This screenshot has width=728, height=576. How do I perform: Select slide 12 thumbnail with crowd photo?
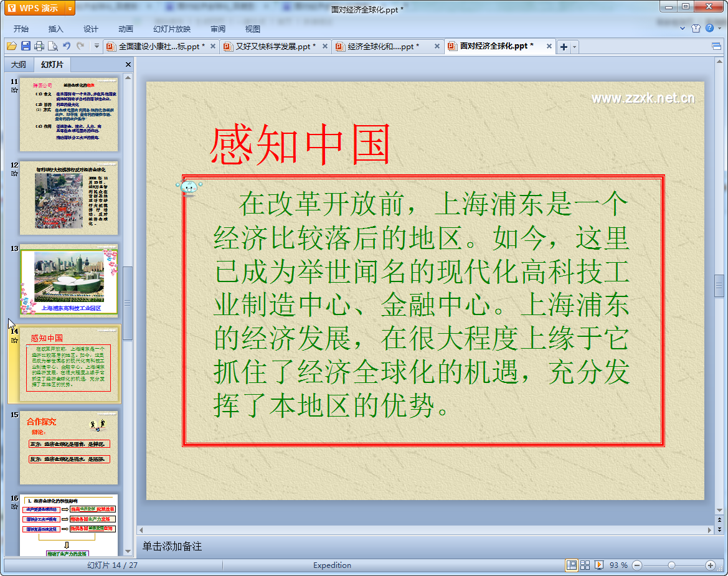click(69, 198)
